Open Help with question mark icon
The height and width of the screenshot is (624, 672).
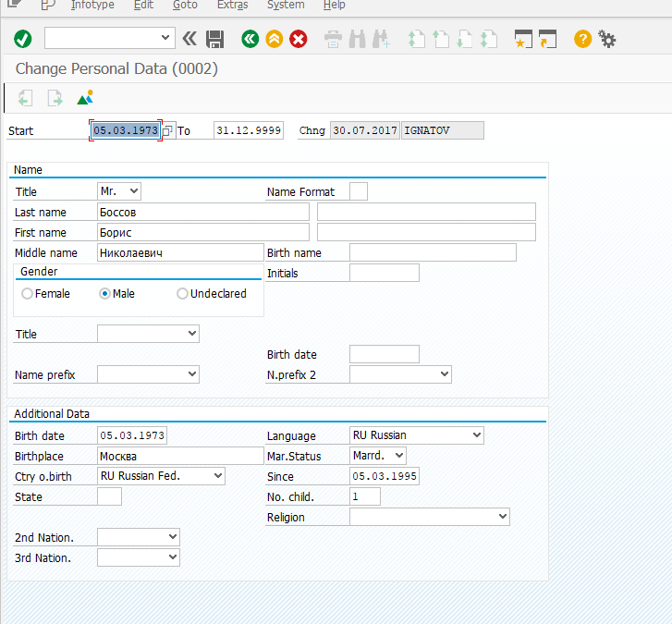coord(582,39)
